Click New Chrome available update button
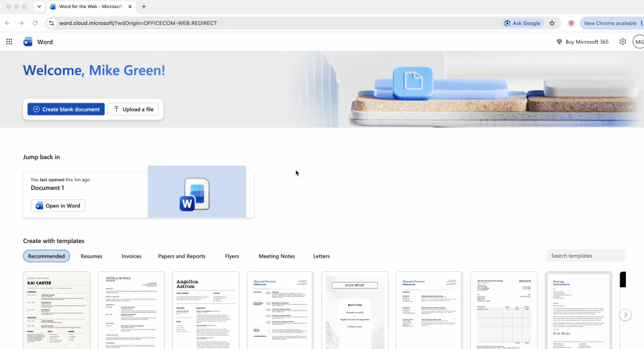 point(611,23)
